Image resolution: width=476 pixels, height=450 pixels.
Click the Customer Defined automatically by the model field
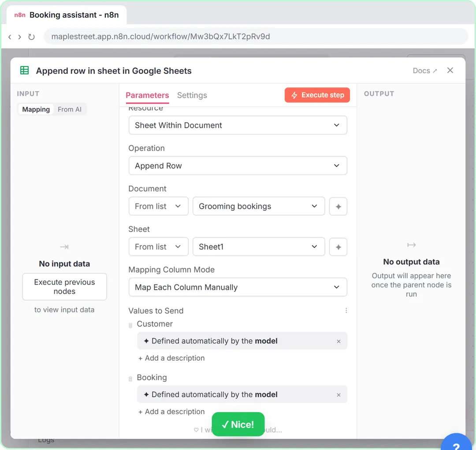(242, 341)
